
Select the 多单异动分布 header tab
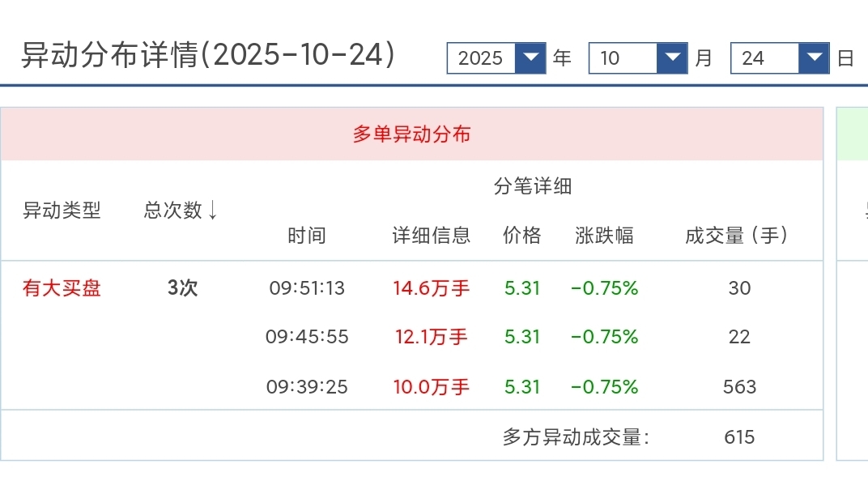point(411,134)
